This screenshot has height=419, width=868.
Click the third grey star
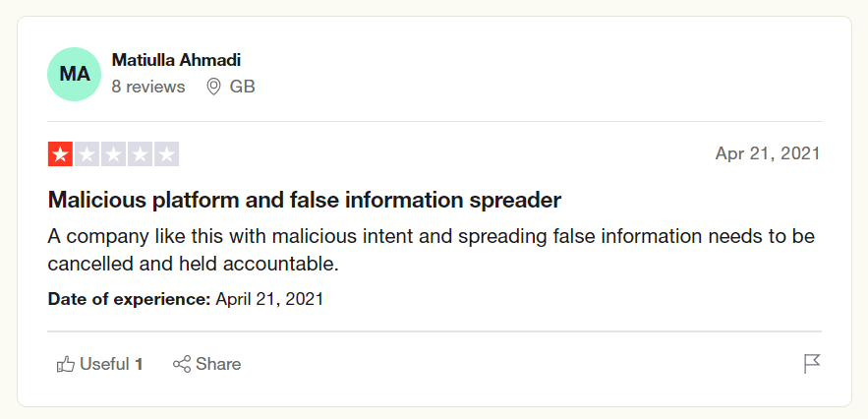(x=113, y=154)
